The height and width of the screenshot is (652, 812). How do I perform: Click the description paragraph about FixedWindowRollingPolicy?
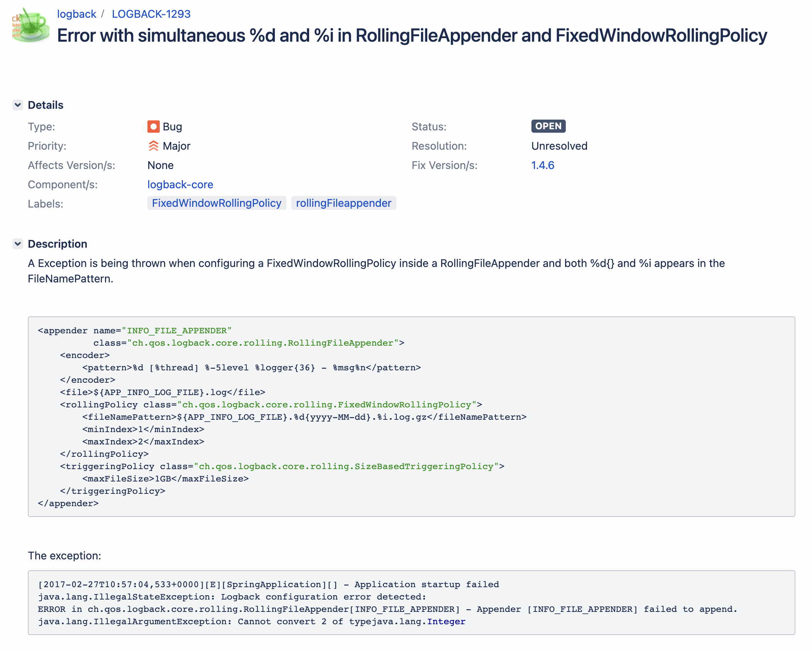pos(376,271)
